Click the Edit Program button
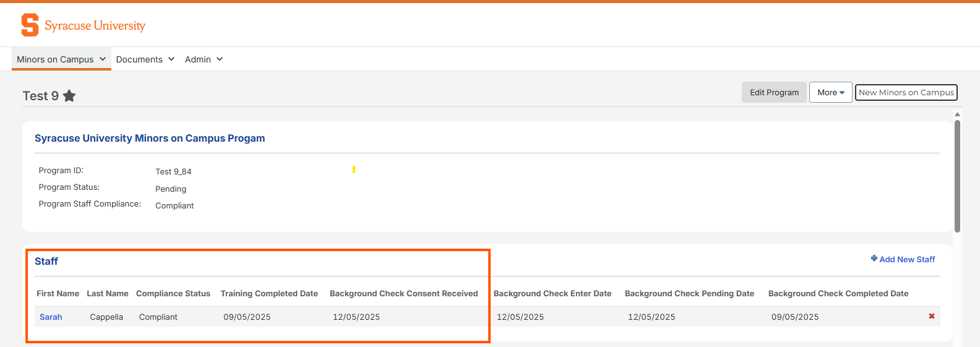 tap(774, 93)
